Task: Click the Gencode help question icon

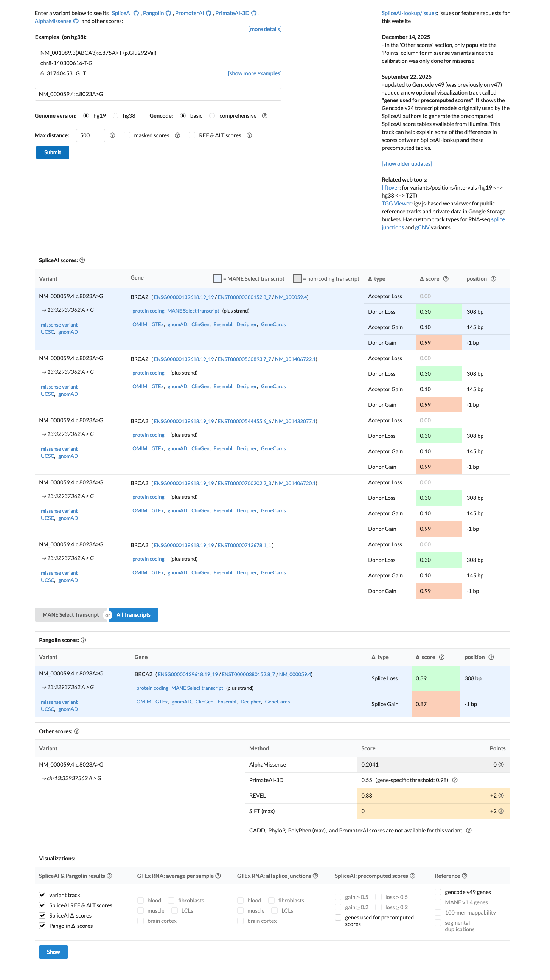Action: pyautogui.click(x=265, y=116)
